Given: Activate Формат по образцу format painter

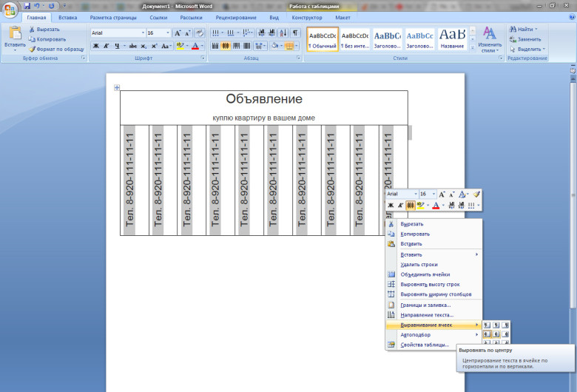Looking at the screenshot, I should tap(56, 50).
